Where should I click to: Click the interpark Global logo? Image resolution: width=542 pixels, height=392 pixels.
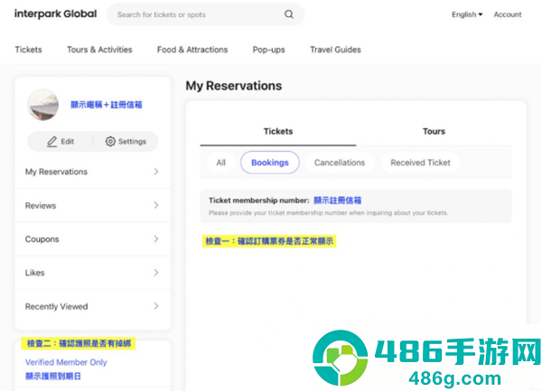[56, 14]
